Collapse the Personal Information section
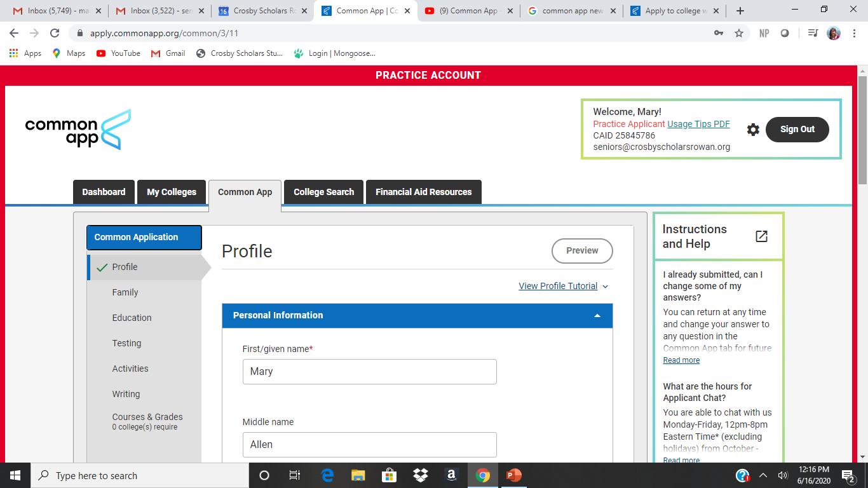Image resolution: width=868 pixels, height=488 pixels. [597, 316]
